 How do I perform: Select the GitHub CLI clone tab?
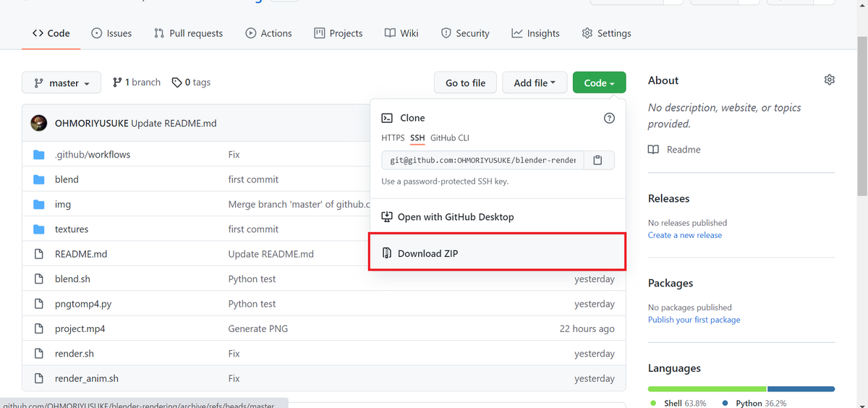[450, 137]
